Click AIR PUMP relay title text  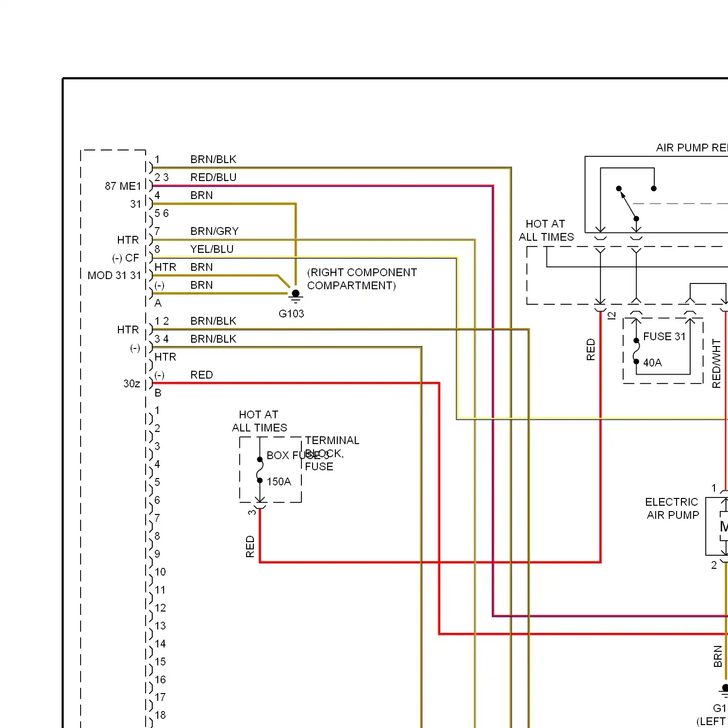pyautogui.click(x=692, y=148)
